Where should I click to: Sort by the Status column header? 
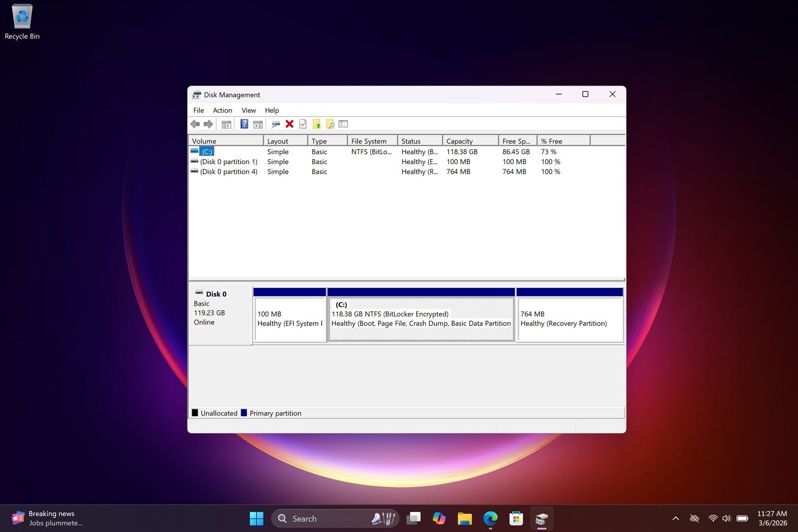click(420, 141)
